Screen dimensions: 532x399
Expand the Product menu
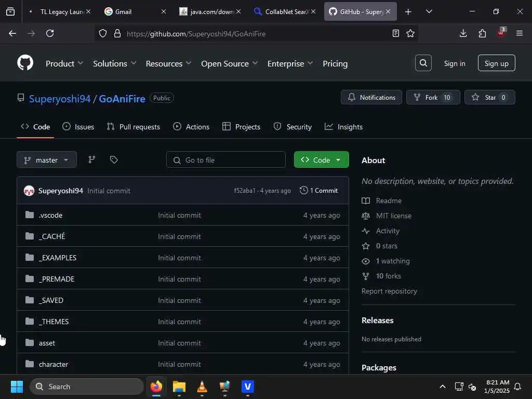64,63
